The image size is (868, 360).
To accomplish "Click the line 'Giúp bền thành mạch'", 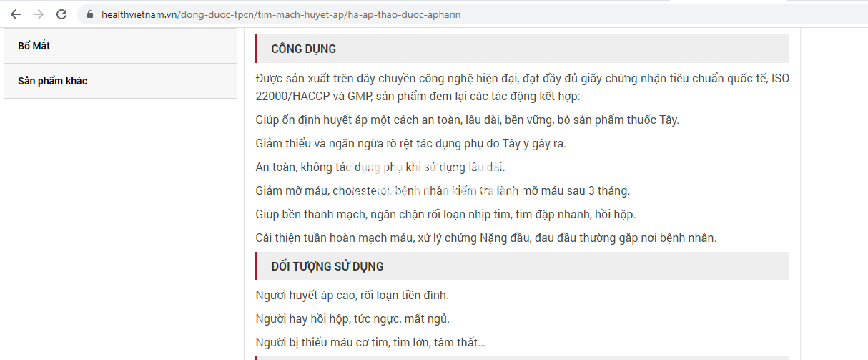I will tap(445, 214).
